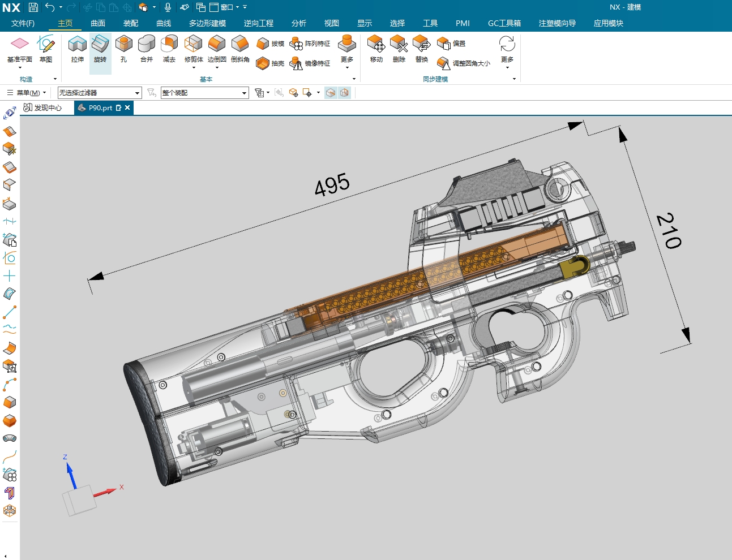Select the 合并 unite tool
Image resolution: width=732 pixels, height=560 pixels.
click(x=147, y=49)
